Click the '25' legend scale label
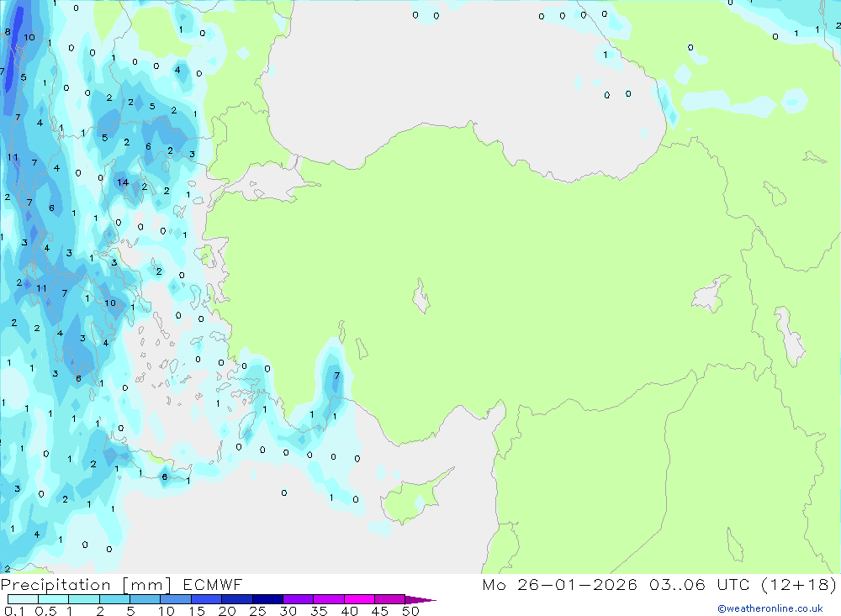 point(257,611)
